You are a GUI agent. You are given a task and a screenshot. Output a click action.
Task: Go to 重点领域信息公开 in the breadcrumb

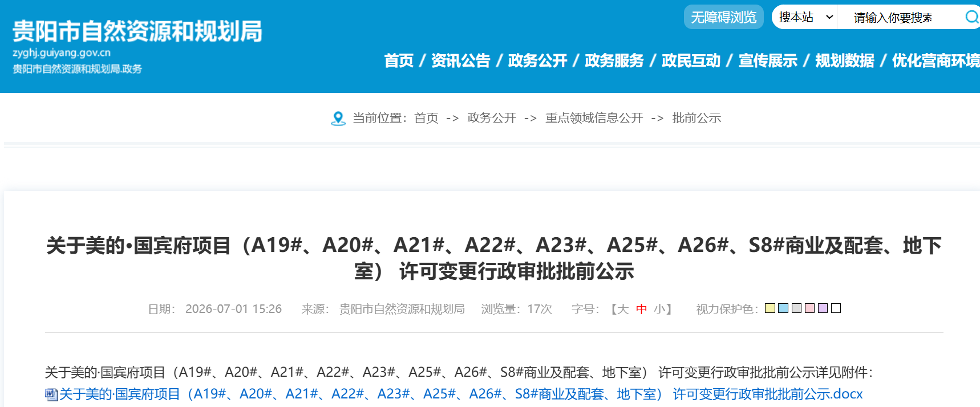click(594, 118)
